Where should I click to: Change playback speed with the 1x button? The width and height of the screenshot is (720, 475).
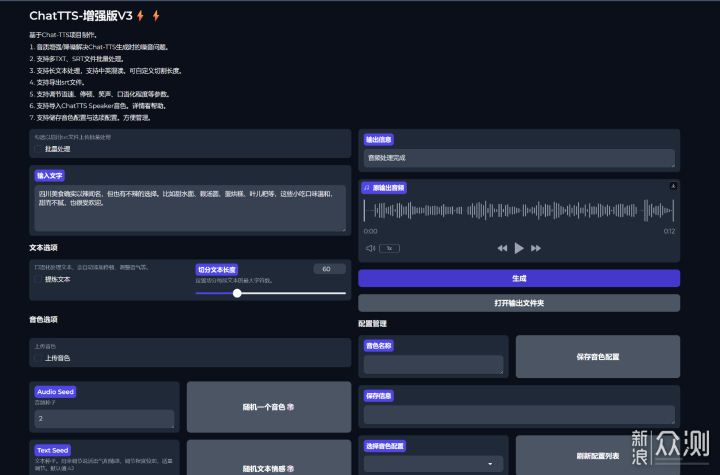[389, 249]
